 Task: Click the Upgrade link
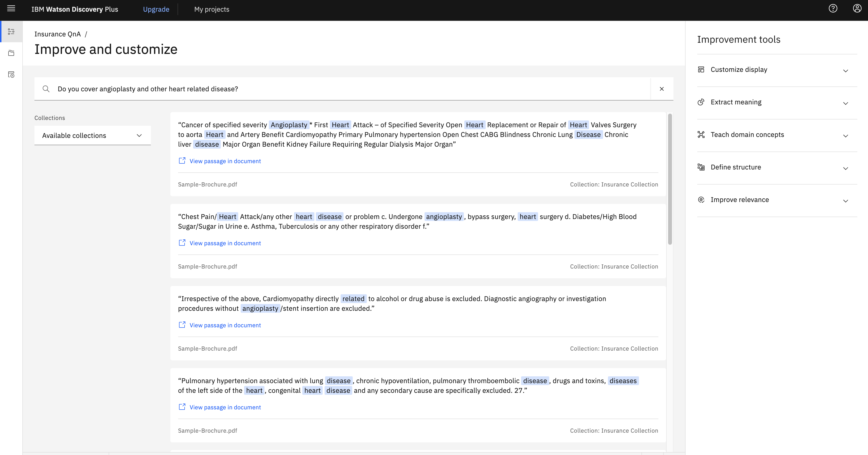156,9
